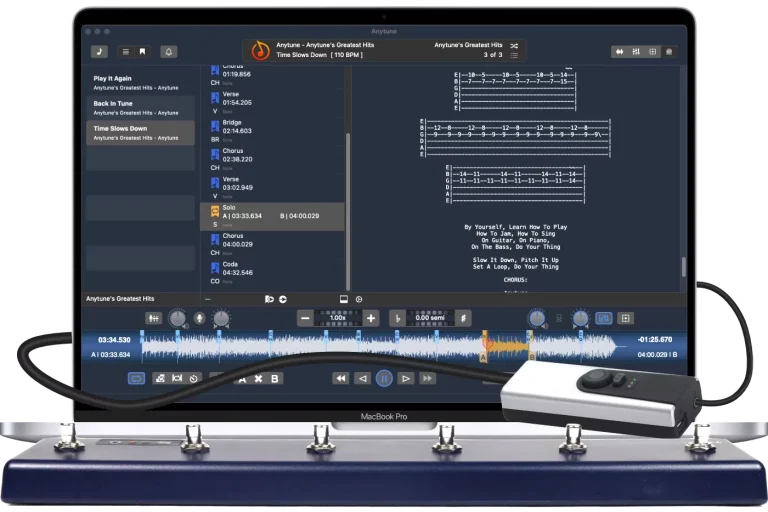This screenshot has width=768, height=512.
Task: Click the loop delay timer icon
Action: point(193,378)
